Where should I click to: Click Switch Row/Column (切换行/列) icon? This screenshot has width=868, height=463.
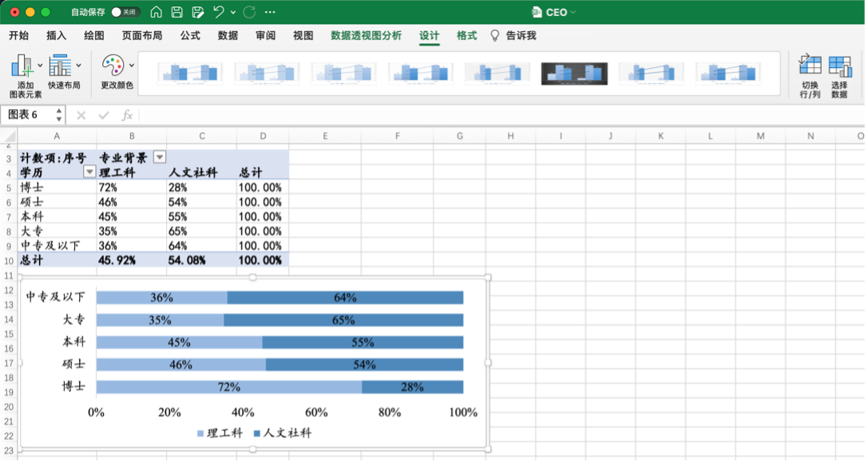(810, 66)
